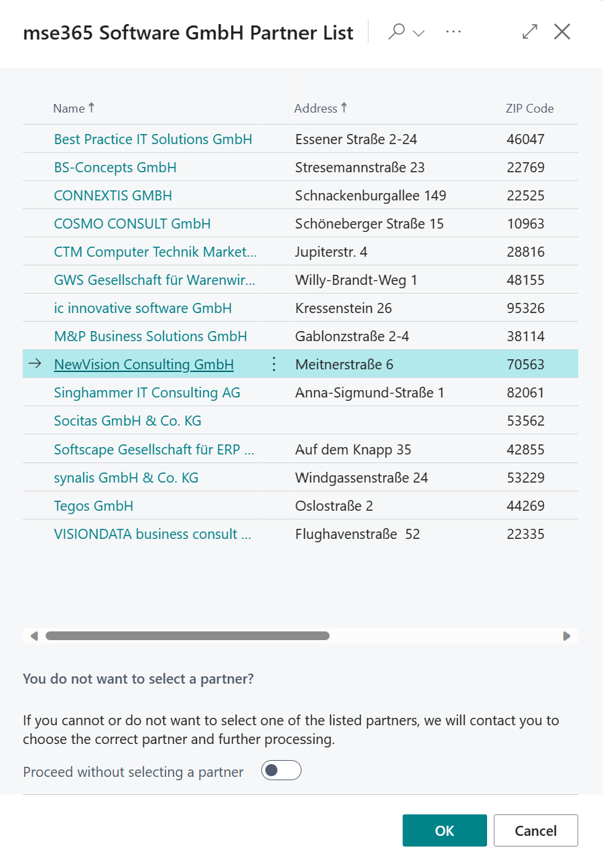Enable Proceed without selecting a partner
603x868 pixels.
pyautogui.click(x=281, y=771)
